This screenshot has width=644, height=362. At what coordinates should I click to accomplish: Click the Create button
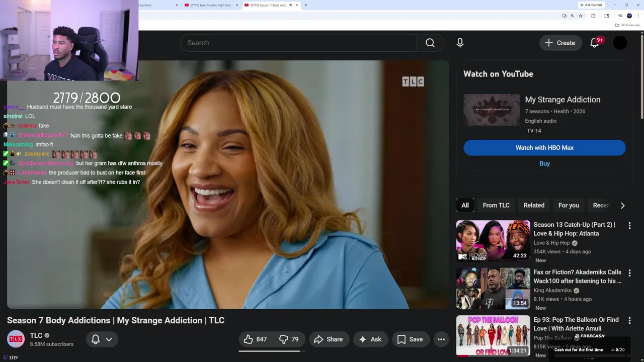(560, 43)
